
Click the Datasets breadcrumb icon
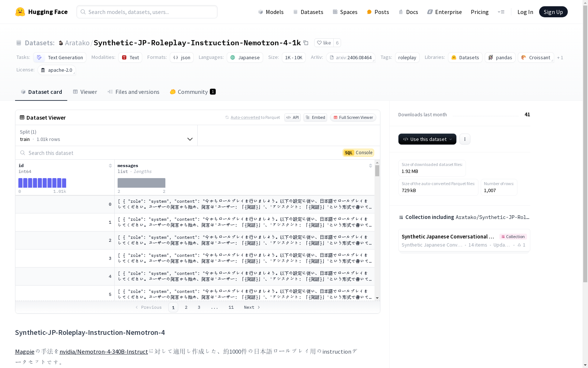(19, 43)
